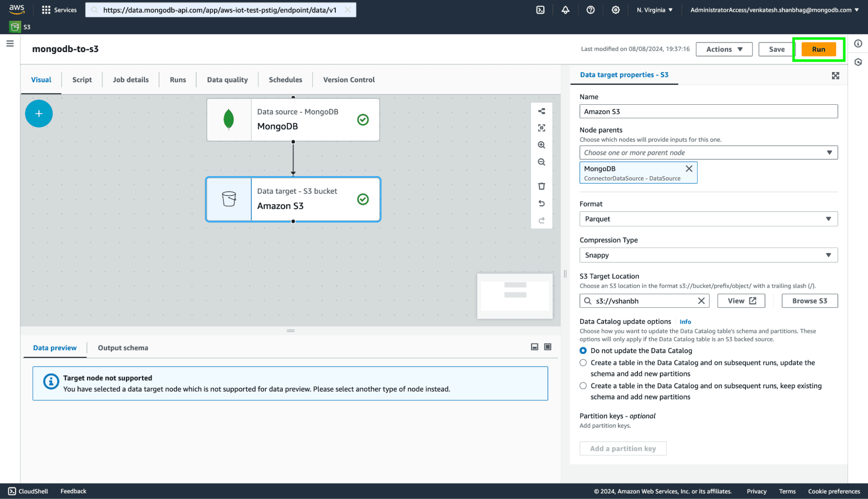
Task: Click the Browse S3 button
Action: click(x=809, y=301)
